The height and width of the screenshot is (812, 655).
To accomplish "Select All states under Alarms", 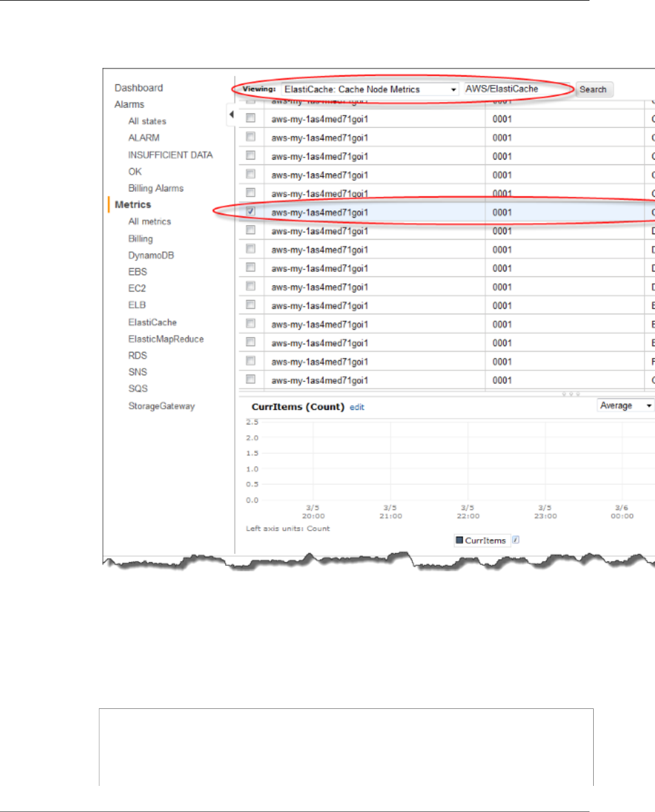I will (x=147, y=121).
